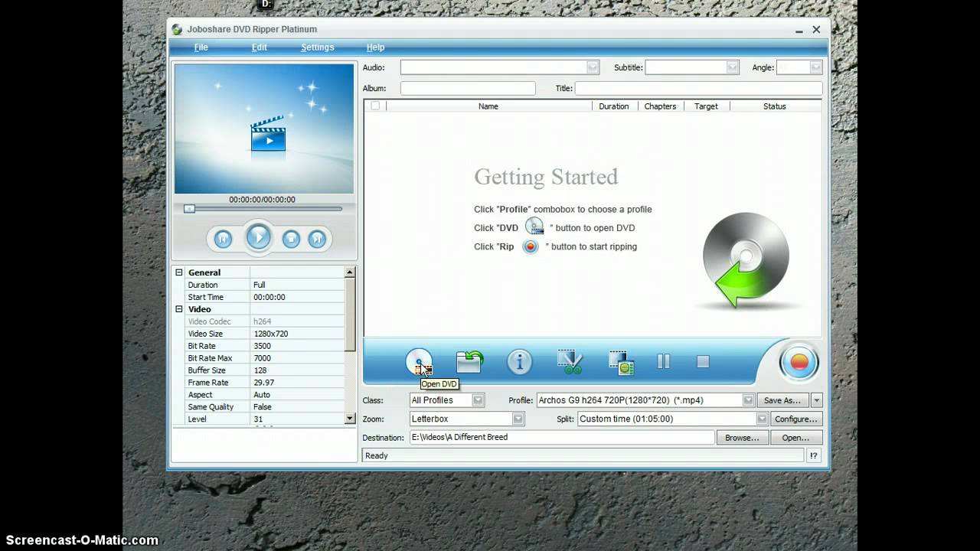Open the Settings menu
The image size is (980, 551).
point(318,47)
